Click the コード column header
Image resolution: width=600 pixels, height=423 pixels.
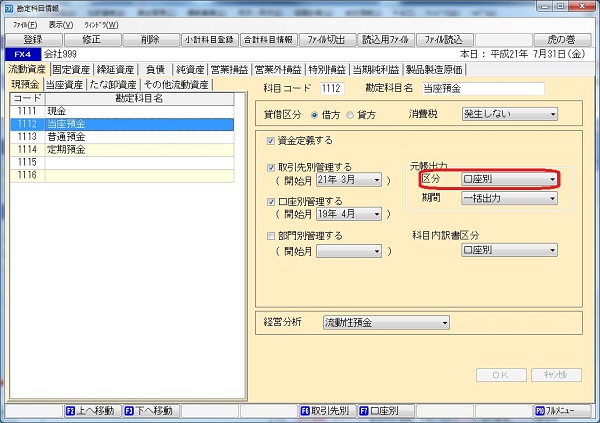28,98
